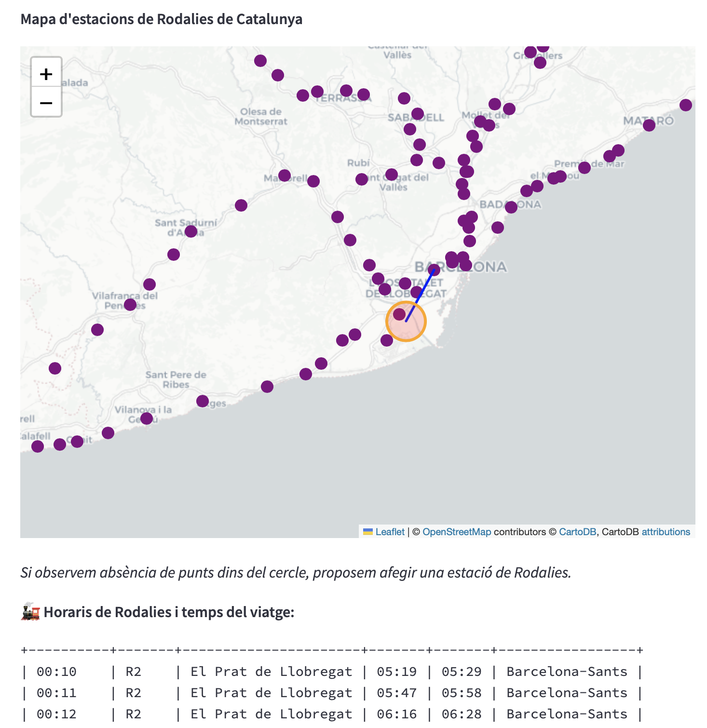Click station marker at Mataró label
The image size is (707, 728).
(x=649, y=125)
